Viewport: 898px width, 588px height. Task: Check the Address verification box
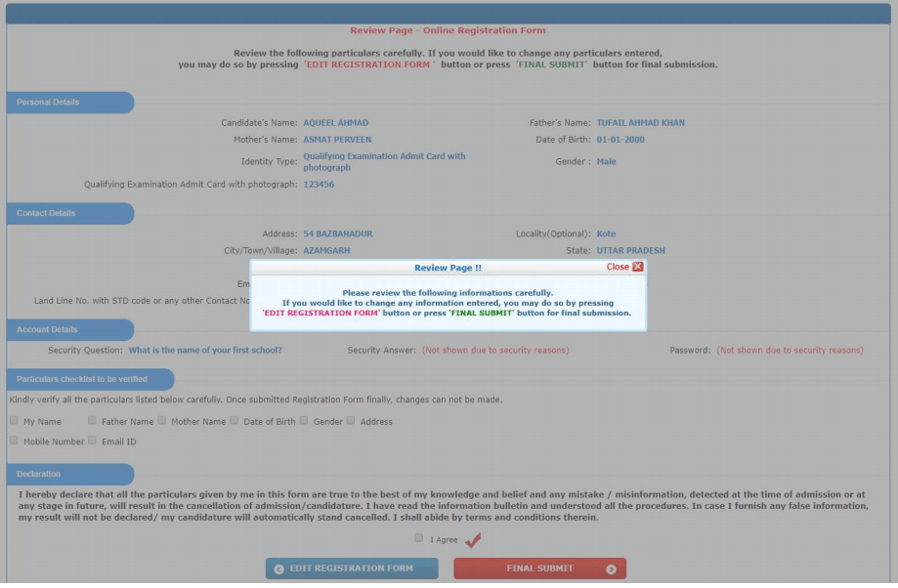tap(352, 421)
